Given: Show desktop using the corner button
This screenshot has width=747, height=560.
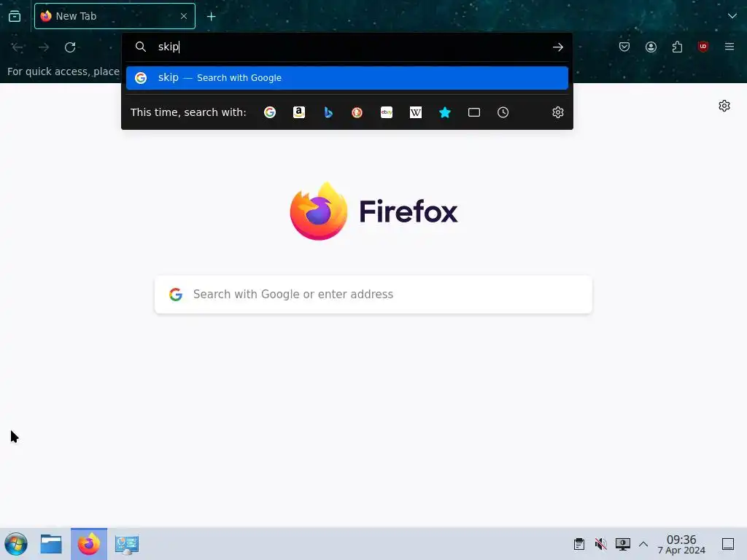Looking at the screenshot, I should [728, 544].
